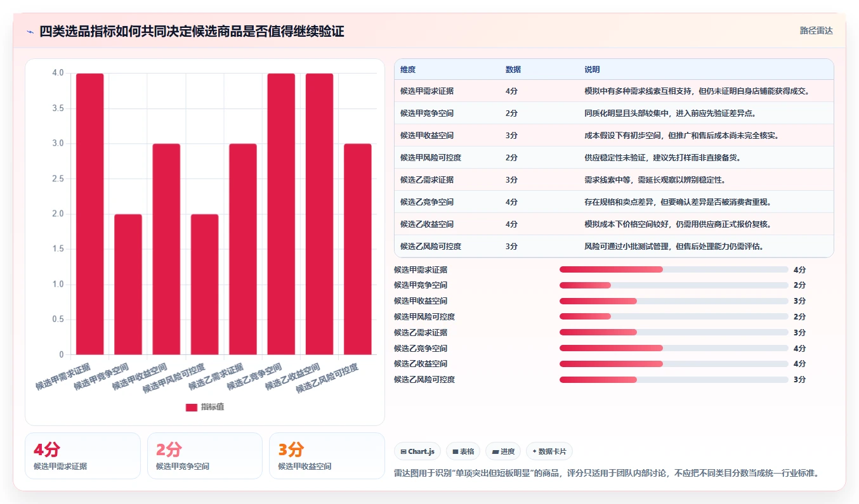
Task: Click the 候选甲风险可控度 progress bar
Action: point(674,316)
